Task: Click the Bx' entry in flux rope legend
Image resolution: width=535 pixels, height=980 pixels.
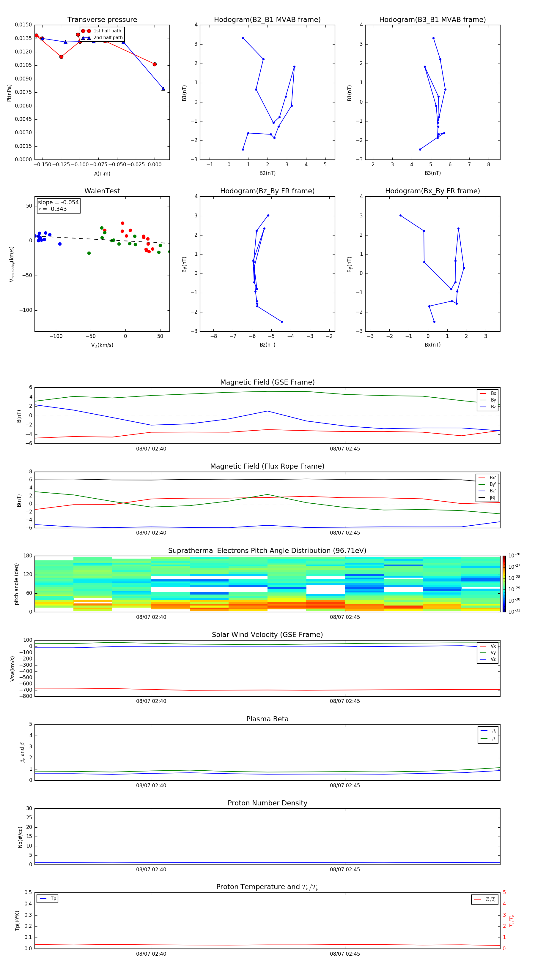Action: 487,478
